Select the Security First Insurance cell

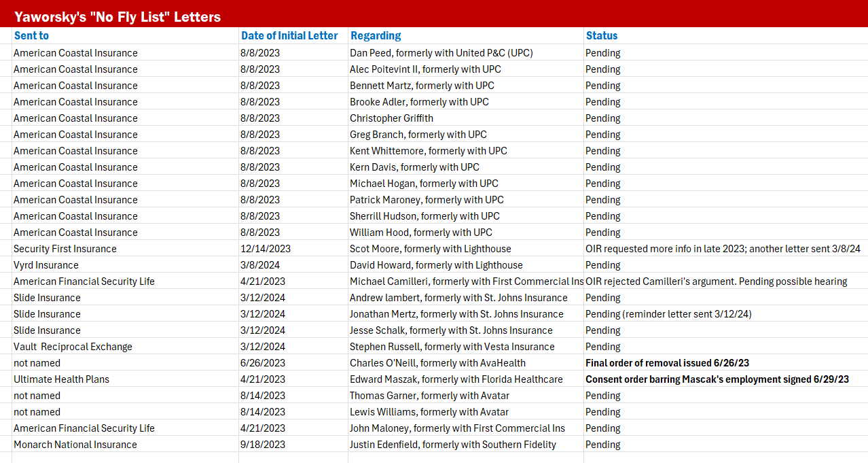tap(65, 249)
